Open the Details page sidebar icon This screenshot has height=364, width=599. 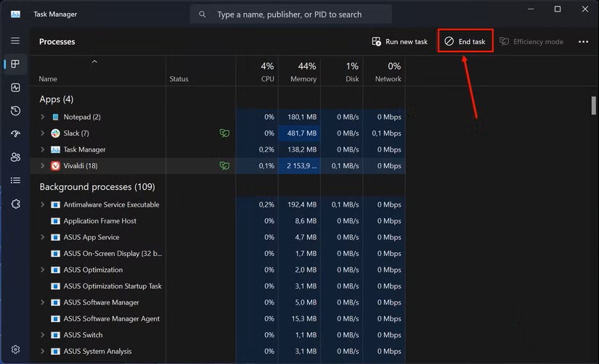15,181
